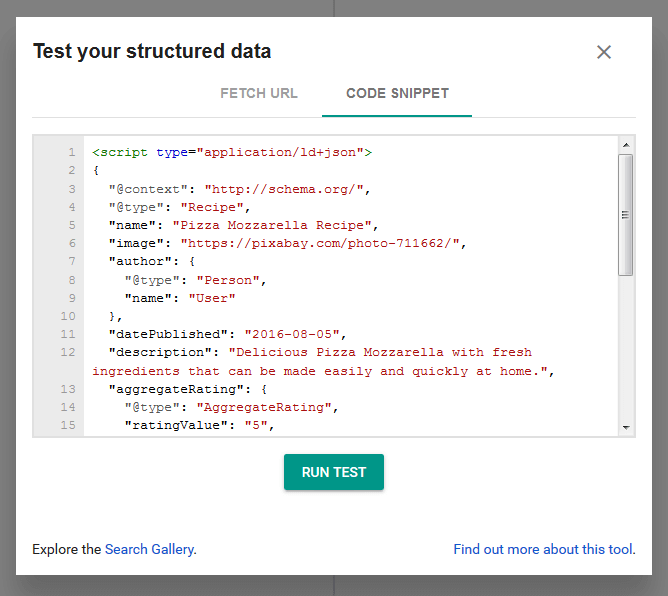This screenshot has width=668, height=596.
Task: Switch to the FETCH URL tab
Action: coord(259,93)
